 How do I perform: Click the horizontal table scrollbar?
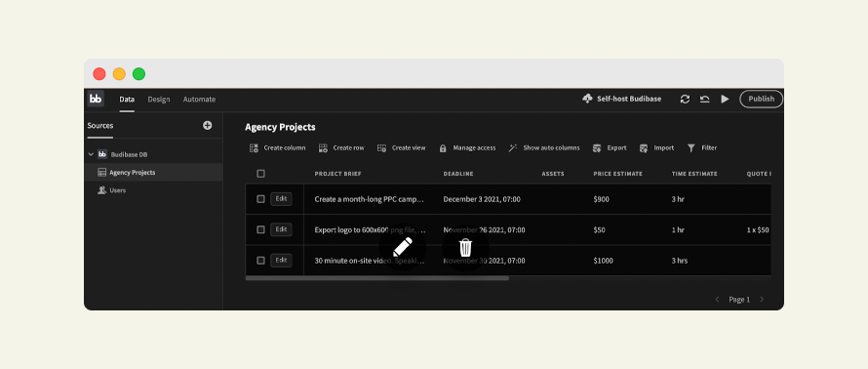coord(377,278)
